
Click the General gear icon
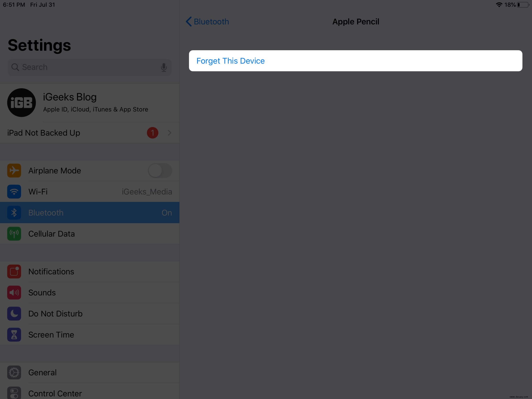pos(14,372)
